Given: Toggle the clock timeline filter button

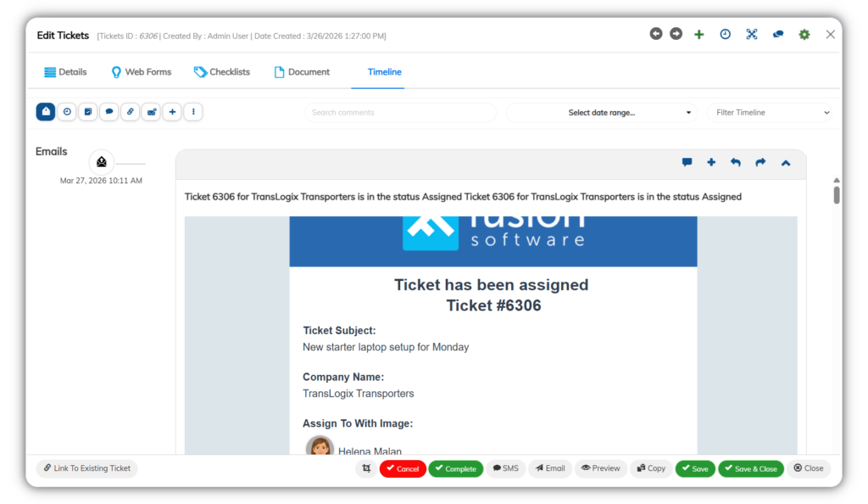Looking at the screenshot, I should point(67,112).
